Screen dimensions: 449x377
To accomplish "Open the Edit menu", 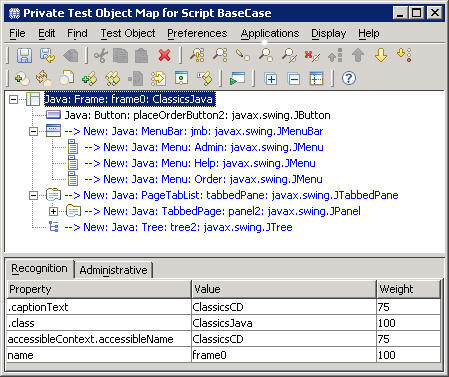I will [46, 33].
